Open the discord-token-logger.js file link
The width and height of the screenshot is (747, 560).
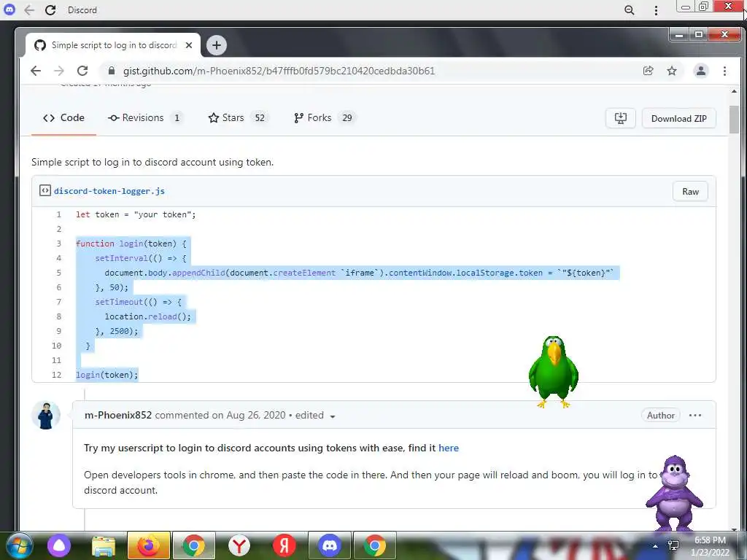(109, 191)
